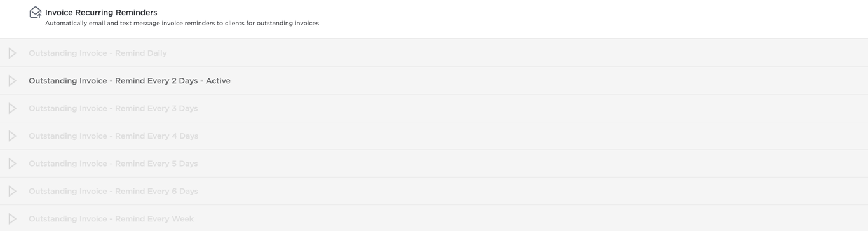868x231 pixels.
Task: Expand the Remind Every 2 Days arrow
Action: point(12,81)
